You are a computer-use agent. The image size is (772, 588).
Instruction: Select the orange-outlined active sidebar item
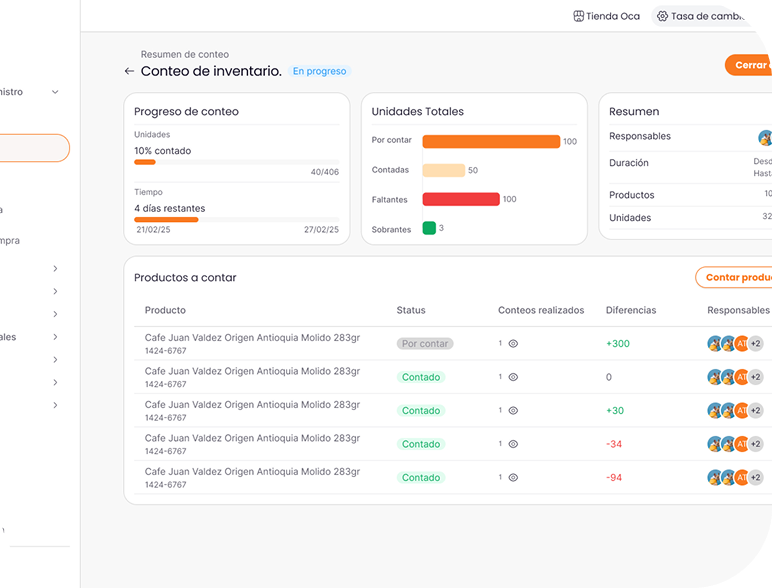[34, 148]
